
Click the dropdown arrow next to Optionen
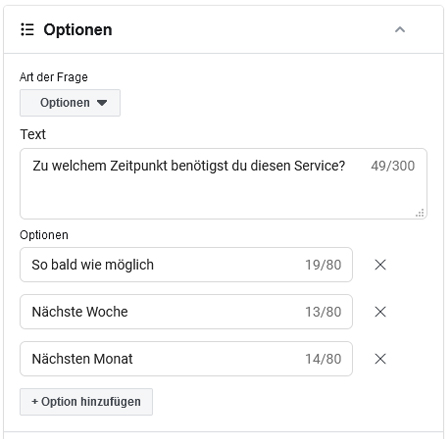102,103
